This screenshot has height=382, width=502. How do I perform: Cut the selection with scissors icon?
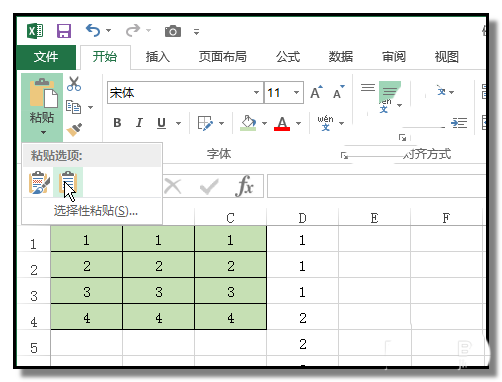(x=74, y=84)
